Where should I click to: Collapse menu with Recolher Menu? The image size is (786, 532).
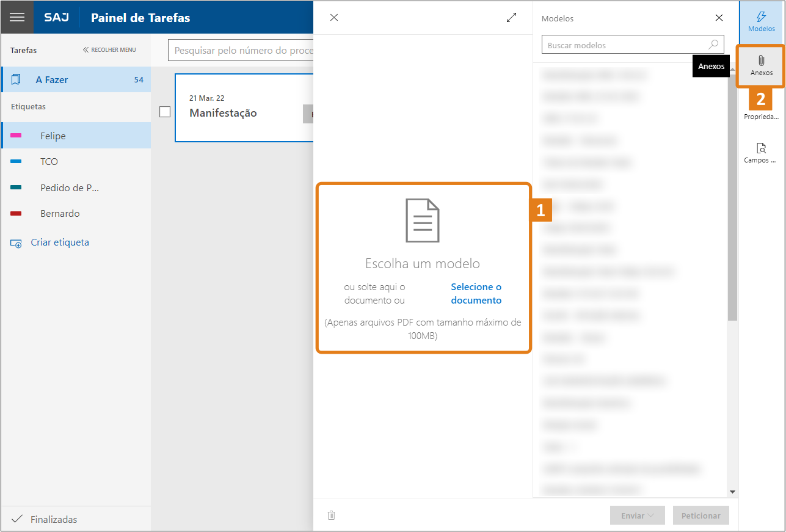[x=109, y=50]
